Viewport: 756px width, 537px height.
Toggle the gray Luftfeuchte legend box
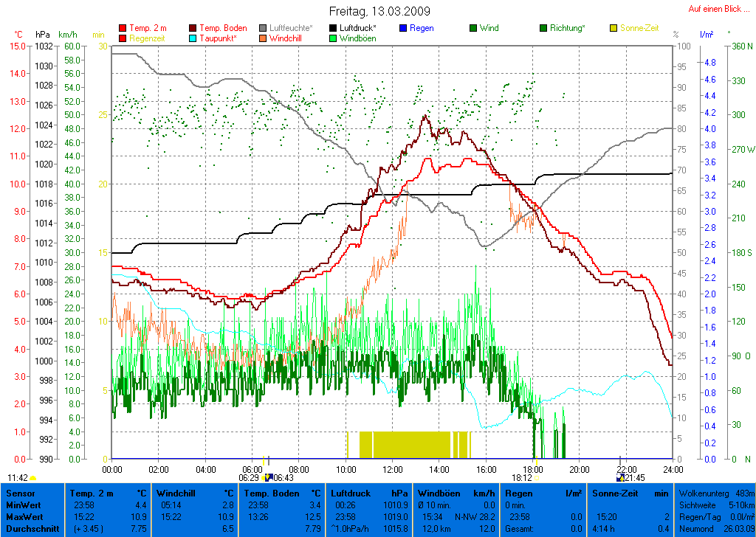(263, 28)
